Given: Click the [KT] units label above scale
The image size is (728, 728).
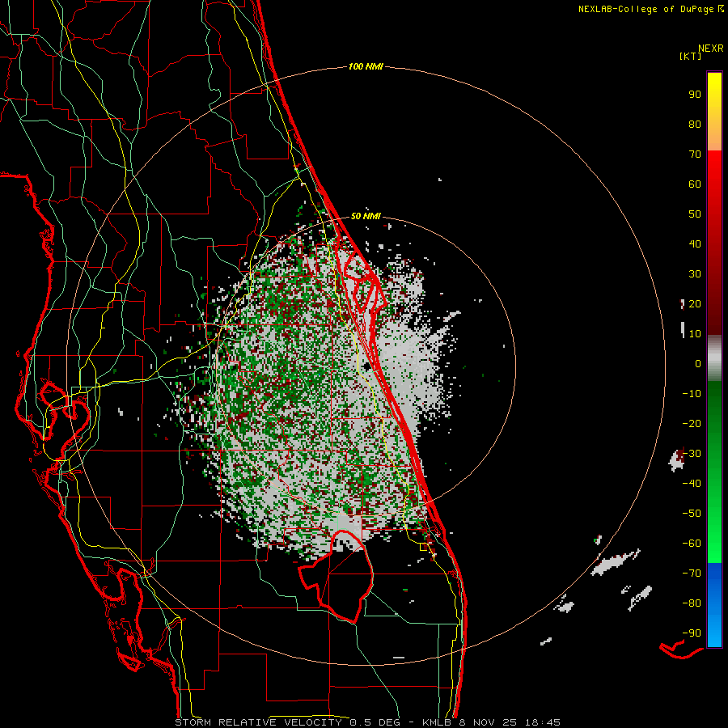Looking at the screenshot, I should pyautogui.click(x=690, y=56).
